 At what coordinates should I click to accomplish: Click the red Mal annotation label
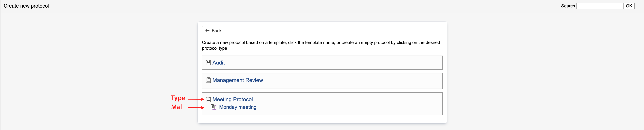coord(176,107)
